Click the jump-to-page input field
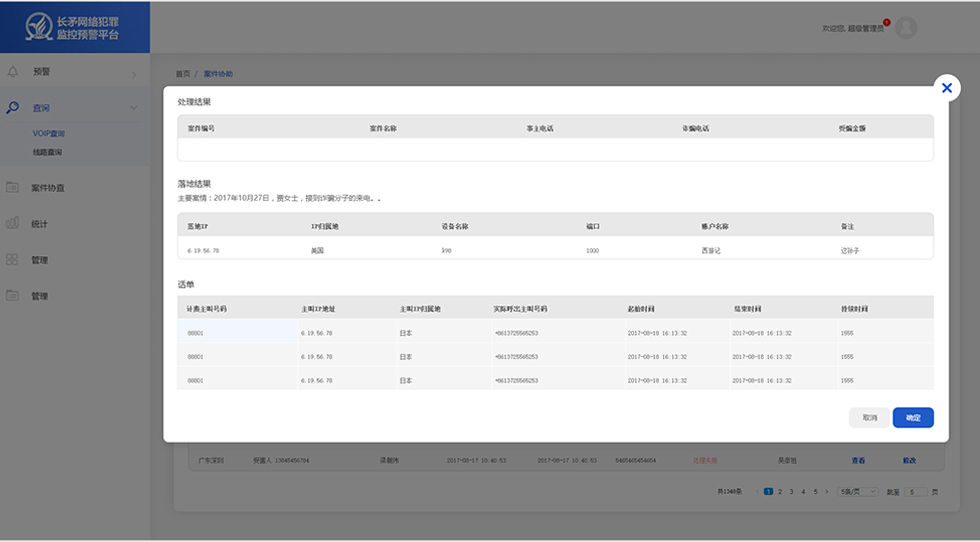Screen dimensions: 980x542 [916, 492]
